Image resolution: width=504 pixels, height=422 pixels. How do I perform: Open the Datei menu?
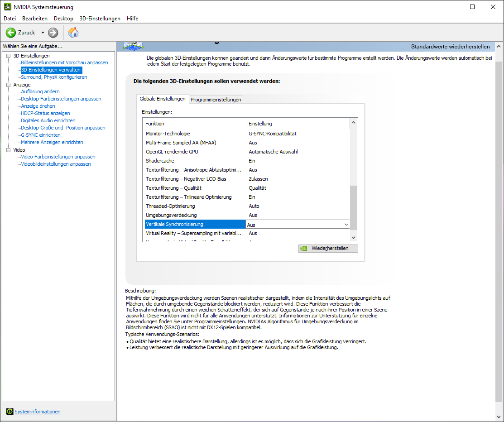click(10, 18)
